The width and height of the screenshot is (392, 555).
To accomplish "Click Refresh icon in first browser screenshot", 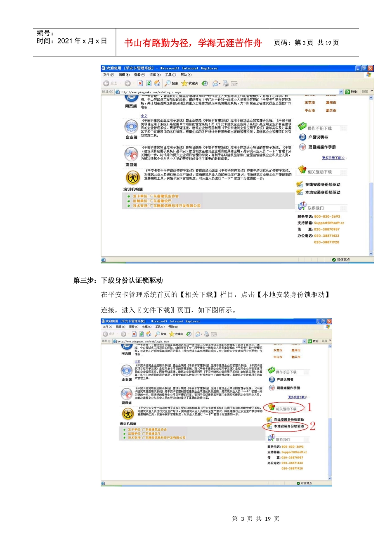I will 149,83.
